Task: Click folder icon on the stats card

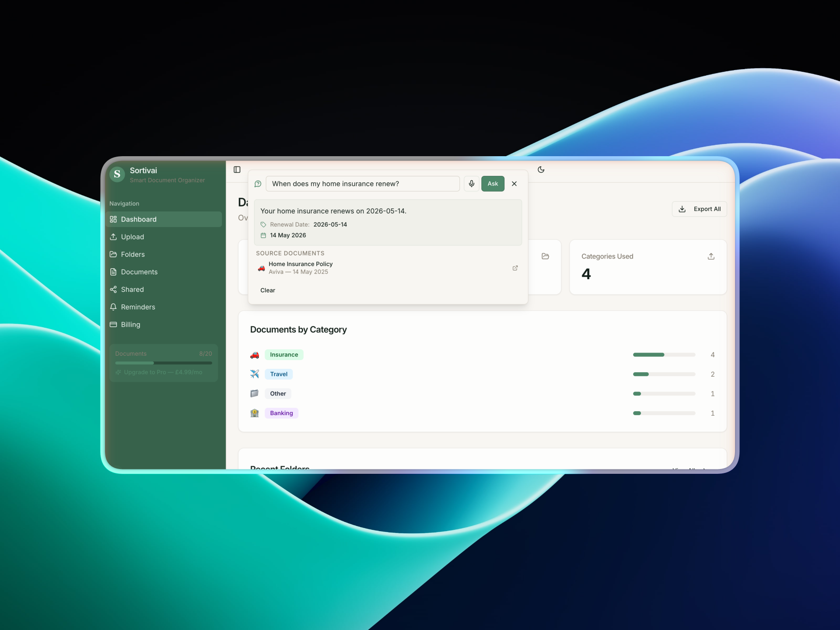Action: click(x=546, y=256)
